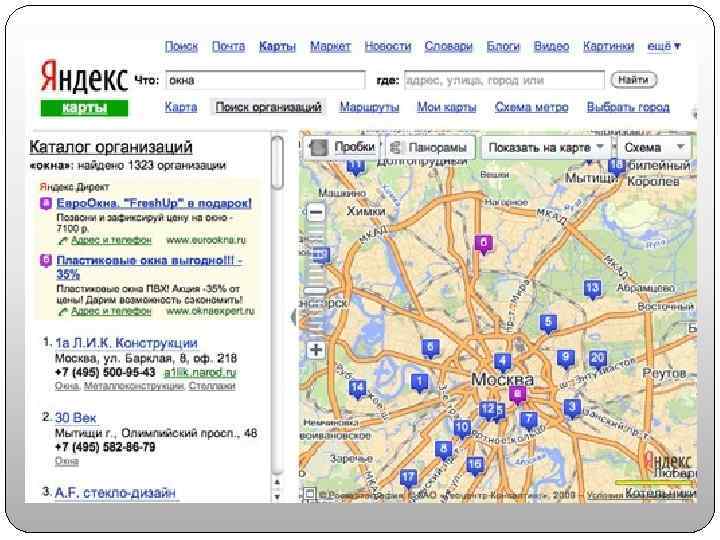Open the Показать на карте dropdown
This screenshot has width=720, height=540.
[546, 147]
